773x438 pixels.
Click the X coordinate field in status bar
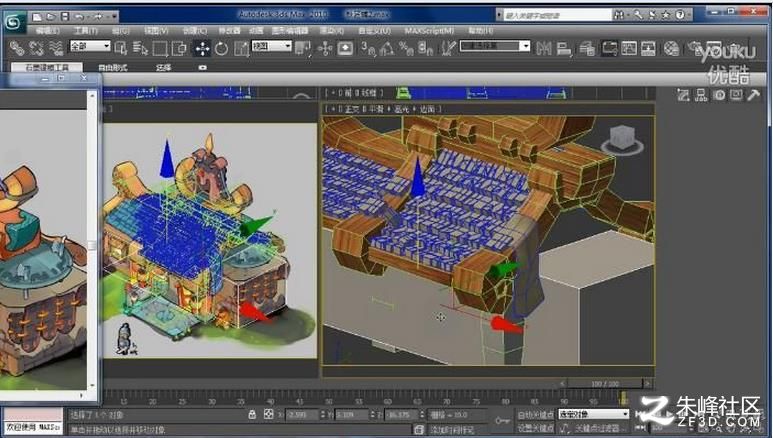pyautogui.click(x=301, y=415)
